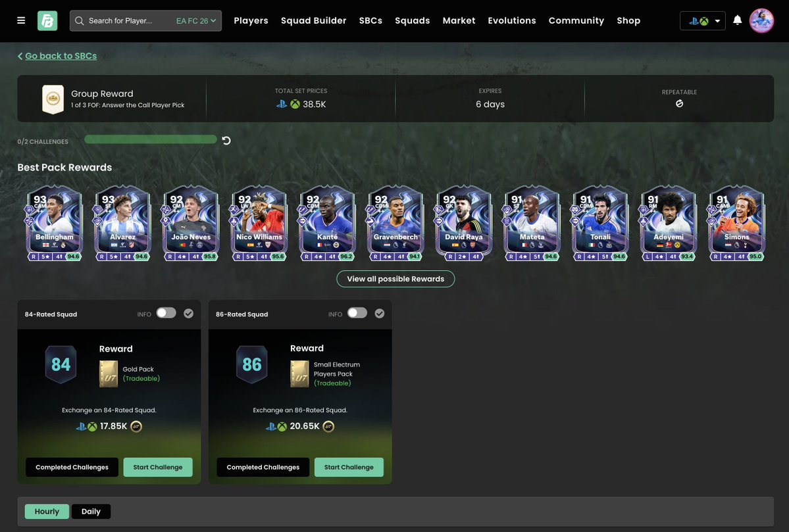
Task: Open the EA FC 26 version dropdown
Action: 193,19
